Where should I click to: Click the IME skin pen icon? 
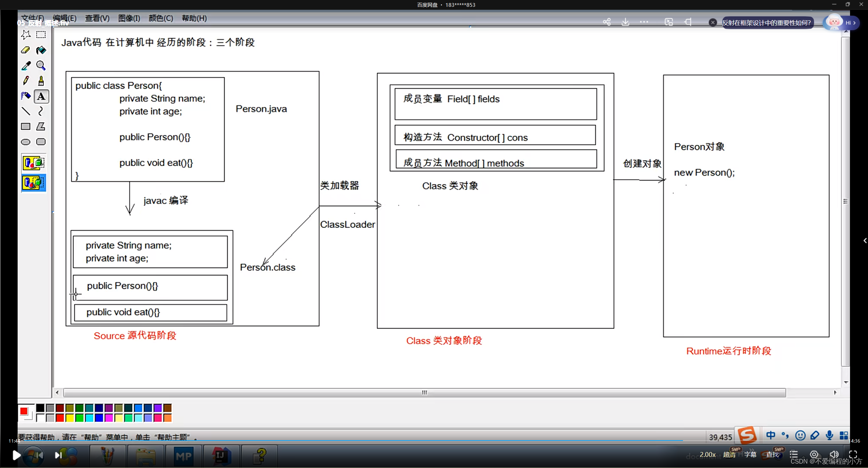tap(815, 435)
